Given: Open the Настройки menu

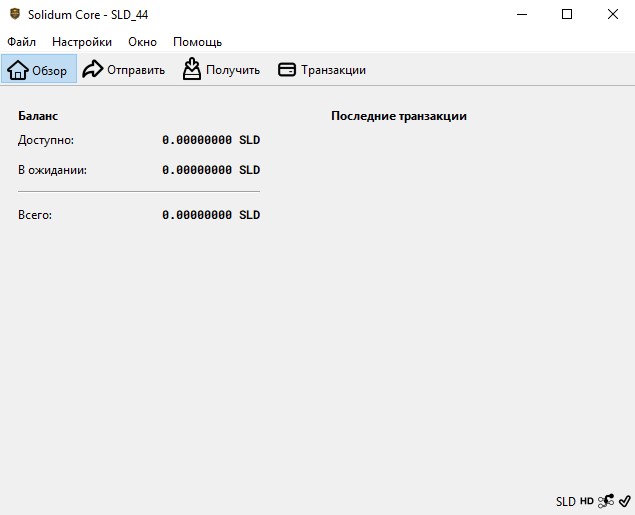Looking at the screenshot, I should point(82,42).
